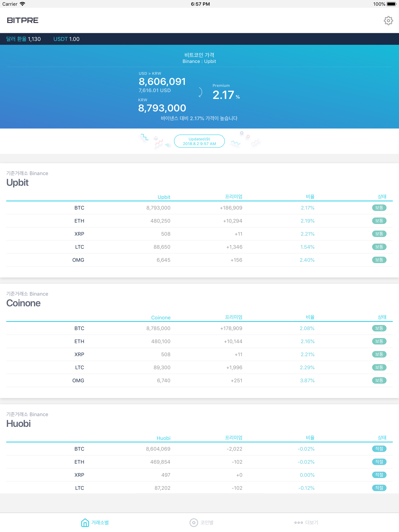Tap Upbit OMG price 6,645
This screenshot has height=532, width=399.
click(163, 260)
